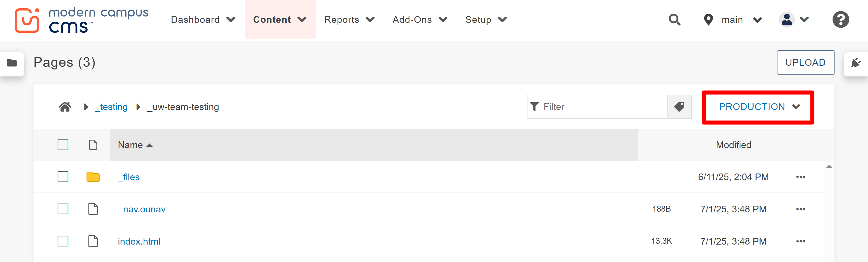This screenshot has width=868, height=262.
Task: Check the select-all checkbox in the header row
Action: [x=63, y=145]
